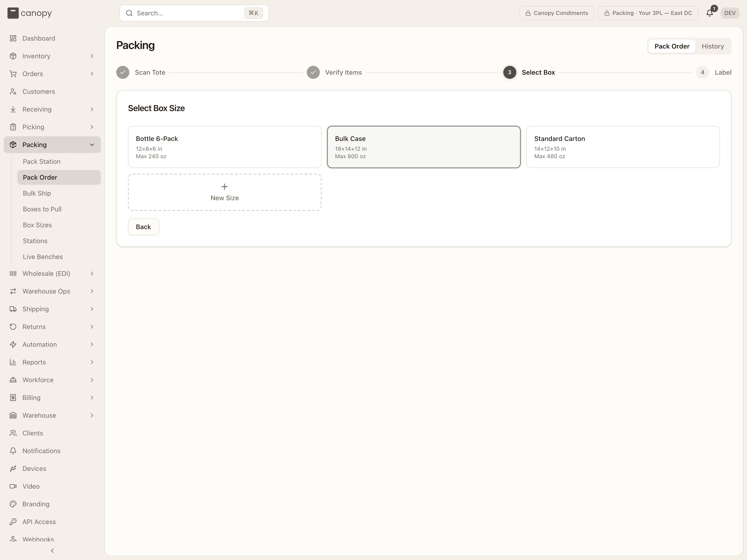Expand the Receiving menu chevron
This screenshot has width=747, height=560.
pyautogui.click(x=92, y=109)
